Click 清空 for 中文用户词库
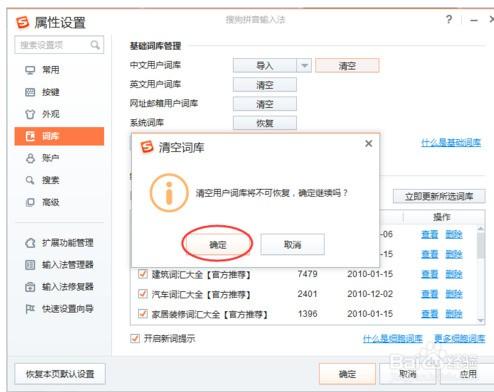 [x=347, y=66]
